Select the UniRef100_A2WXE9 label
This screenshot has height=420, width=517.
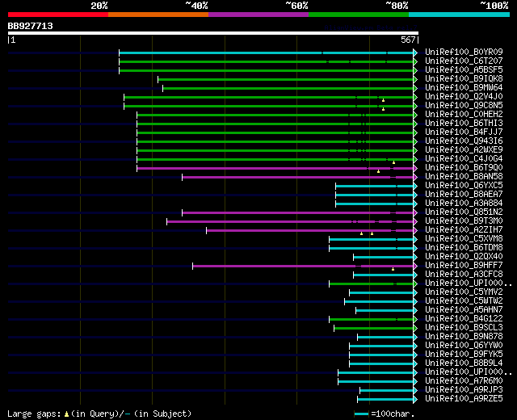pyautogui.click(x=464, y=150)
